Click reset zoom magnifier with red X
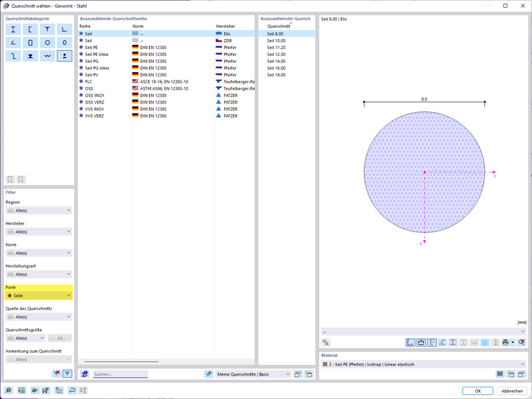The height and width of the screenshot is (399, 532). [521, 342]
